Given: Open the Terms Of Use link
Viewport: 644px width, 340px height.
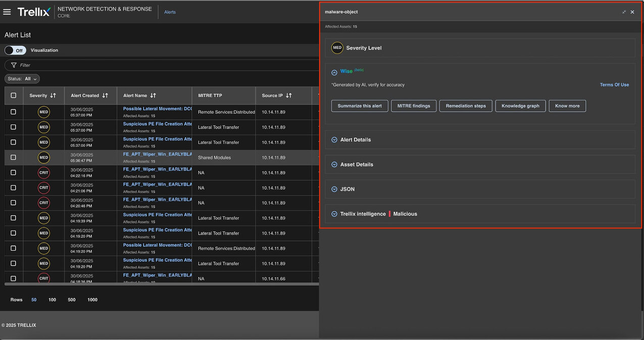Looking at the screenshot, I should tap(614, 85).
